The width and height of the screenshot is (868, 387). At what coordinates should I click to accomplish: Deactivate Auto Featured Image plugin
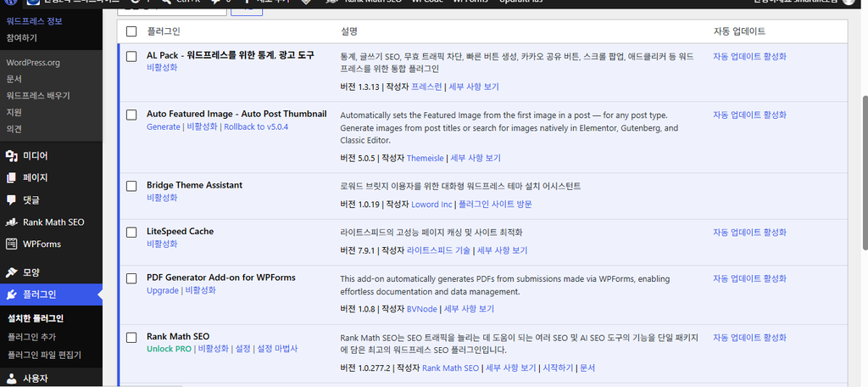[x=202, y=127]
